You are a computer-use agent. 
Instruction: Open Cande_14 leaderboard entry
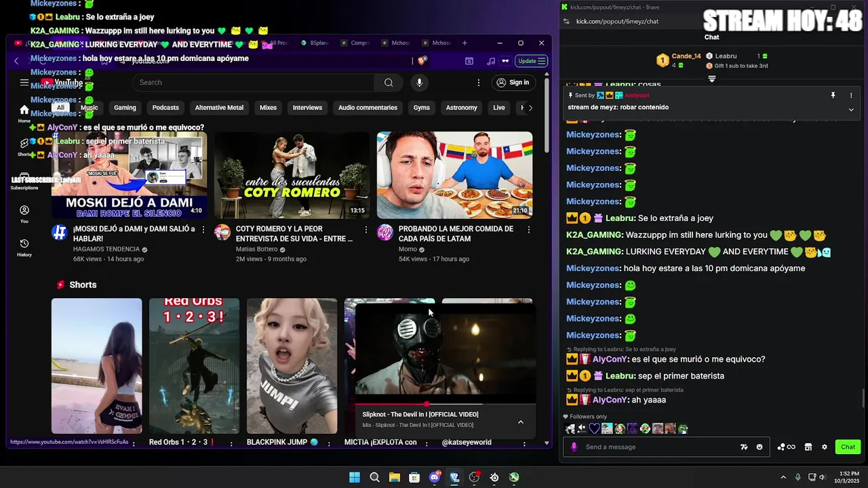679,60
